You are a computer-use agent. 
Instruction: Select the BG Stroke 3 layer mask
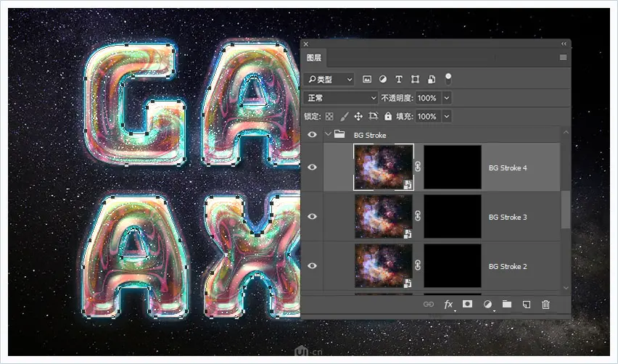[x=453, y=216]
